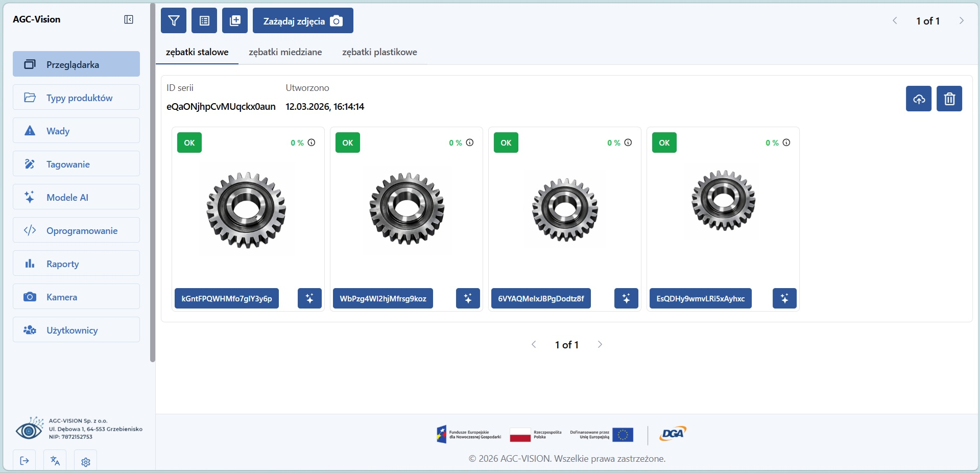Click the logout icon at bottom left

pyautogui.click(x=25, y=461)
